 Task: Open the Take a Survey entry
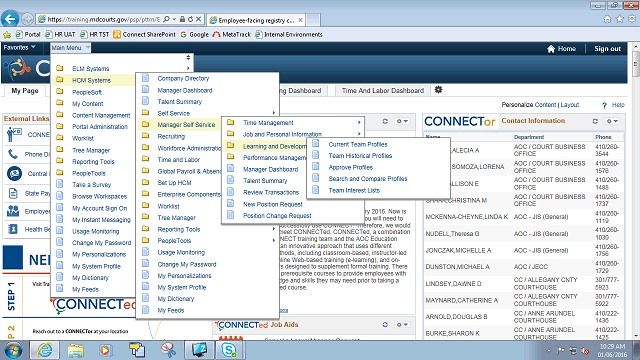(91, 184)
